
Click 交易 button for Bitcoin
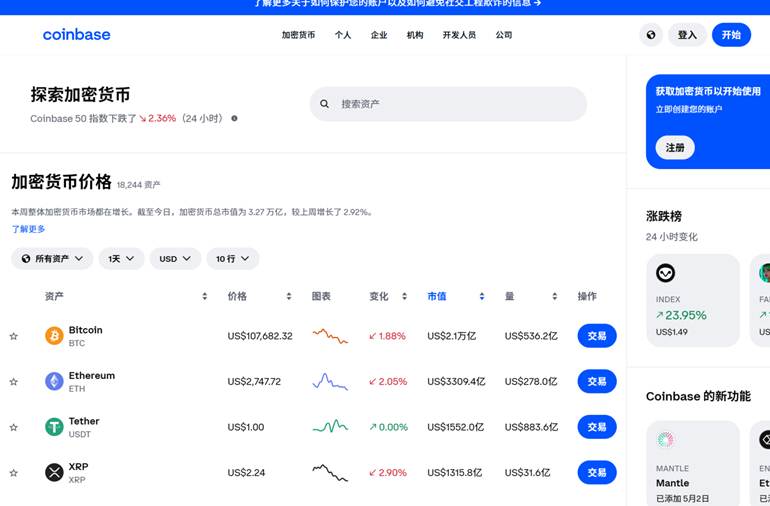click(x=597, y=336)
